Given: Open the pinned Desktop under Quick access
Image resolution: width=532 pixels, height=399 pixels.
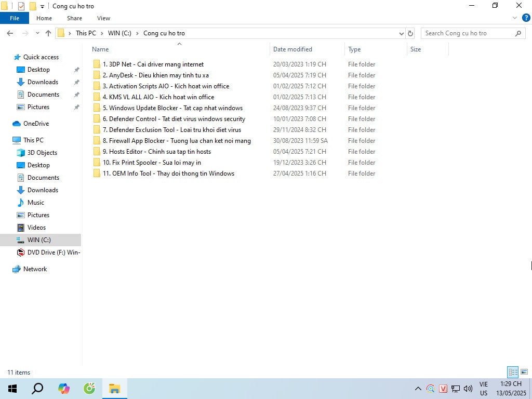Looking at the screenshot, I should [x=38, y=70].
